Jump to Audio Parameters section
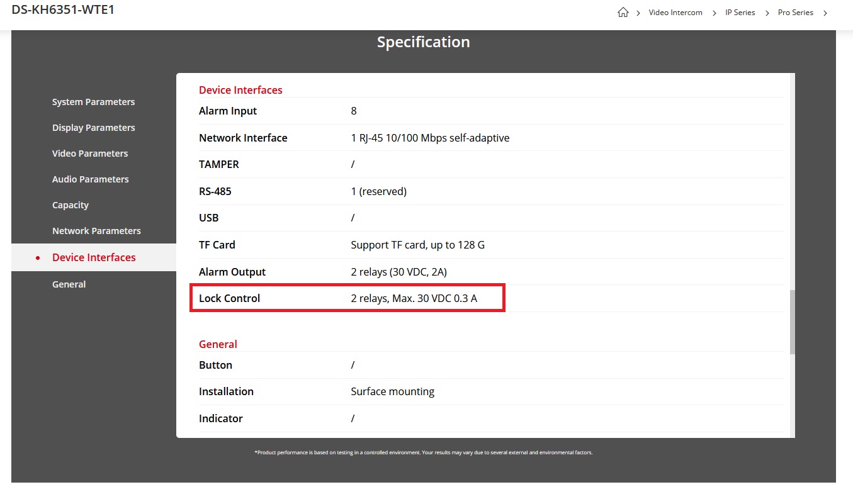The height and width of the screenshot is (504, 853). click(x=90, y=179)
